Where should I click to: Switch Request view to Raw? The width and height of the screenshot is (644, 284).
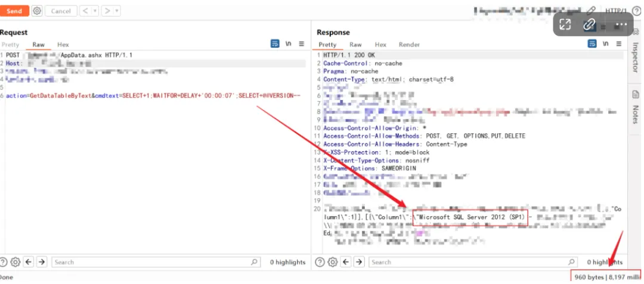click(39, 45)
